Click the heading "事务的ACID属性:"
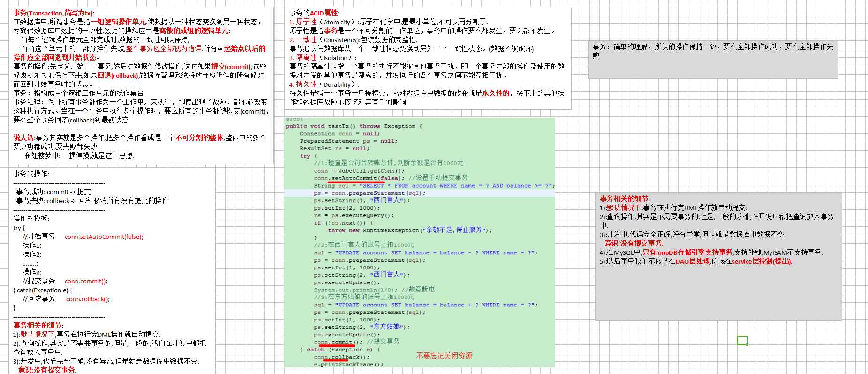Image resolution: width=868 pixels, height=374 pixels. [315, 13]
